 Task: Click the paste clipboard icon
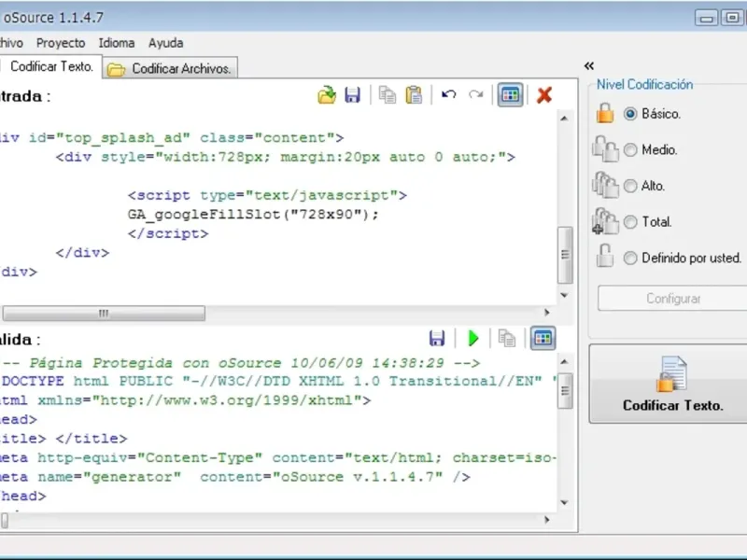(x=414, y=95)
